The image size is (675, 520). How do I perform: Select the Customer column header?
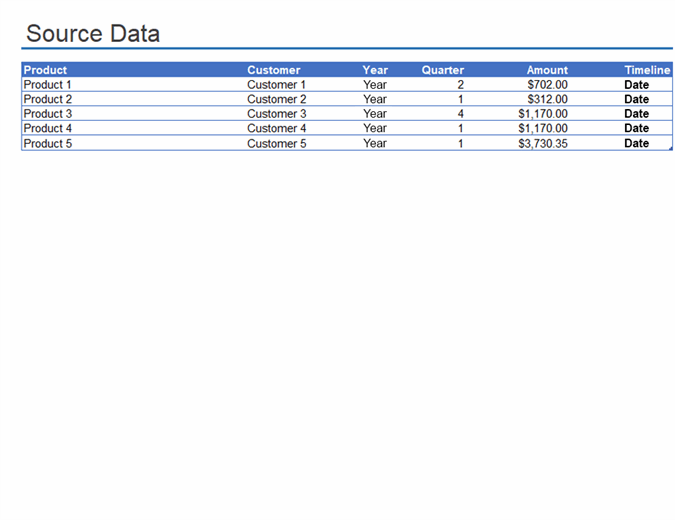click(x=273, y=70)
